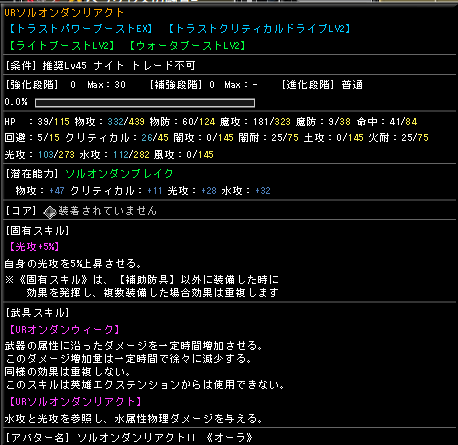Viewport: 458px width, 445px height.
Task: Click the 命中 41/84 stat
Action: (387, 122)
